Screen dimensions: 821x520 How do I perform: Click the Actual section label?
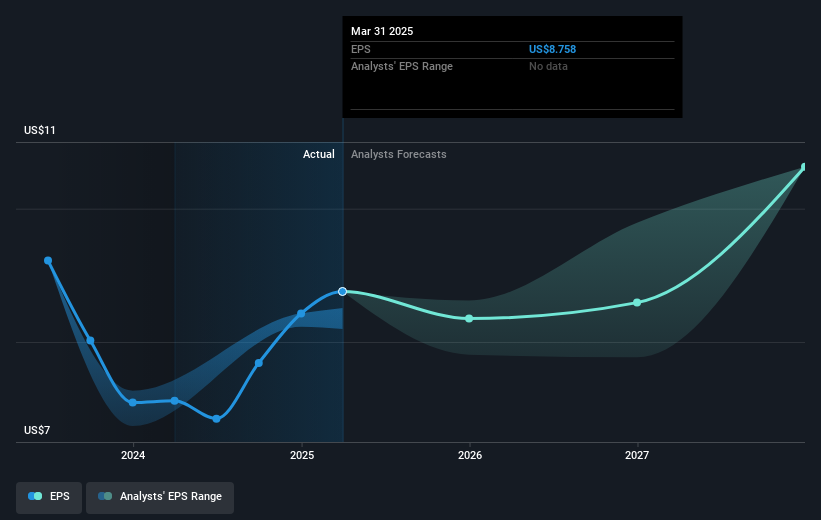(x=319, y=154)
